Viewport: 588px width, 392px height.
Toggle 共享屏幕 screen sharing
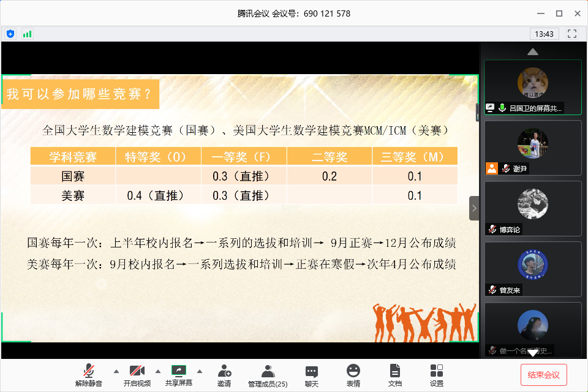point(179,375)
